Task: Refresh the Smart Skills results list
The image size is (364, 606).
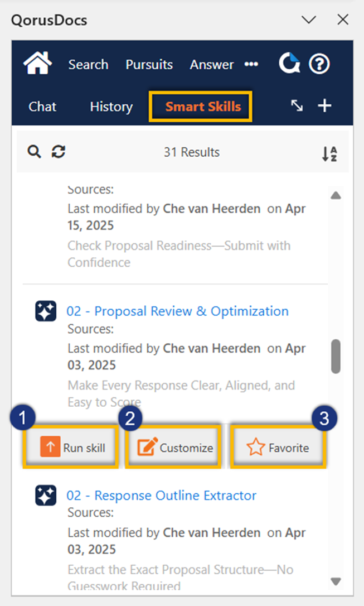Action: point(58,152)
